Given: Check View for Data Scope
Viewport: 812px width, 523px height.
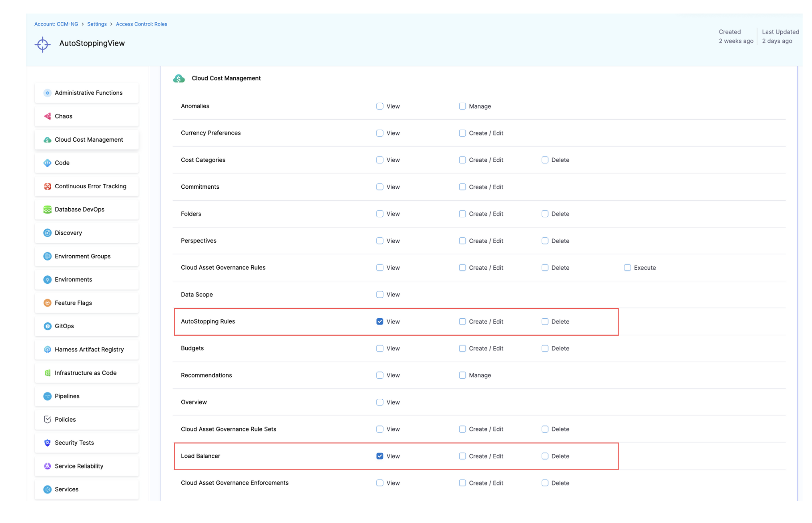Looking at the screenshot, I should pos(380,295).
